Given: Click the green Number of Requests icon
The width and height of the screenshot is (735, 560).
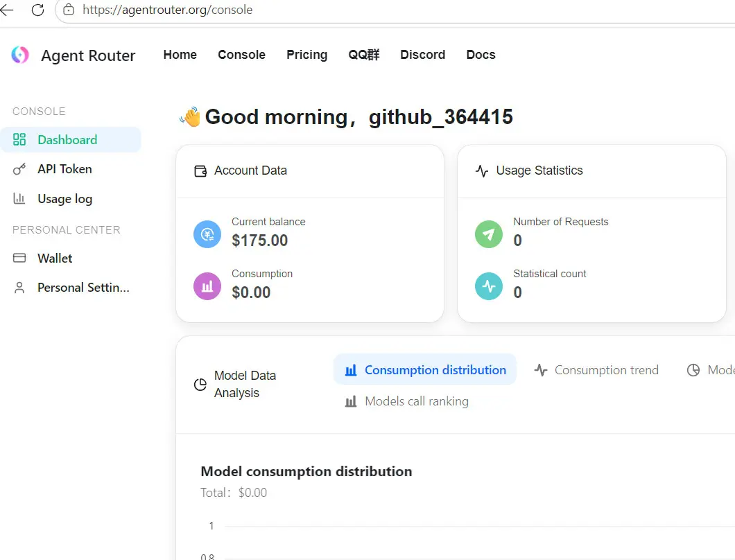Looking at the screenshot, I should point(488,234).
